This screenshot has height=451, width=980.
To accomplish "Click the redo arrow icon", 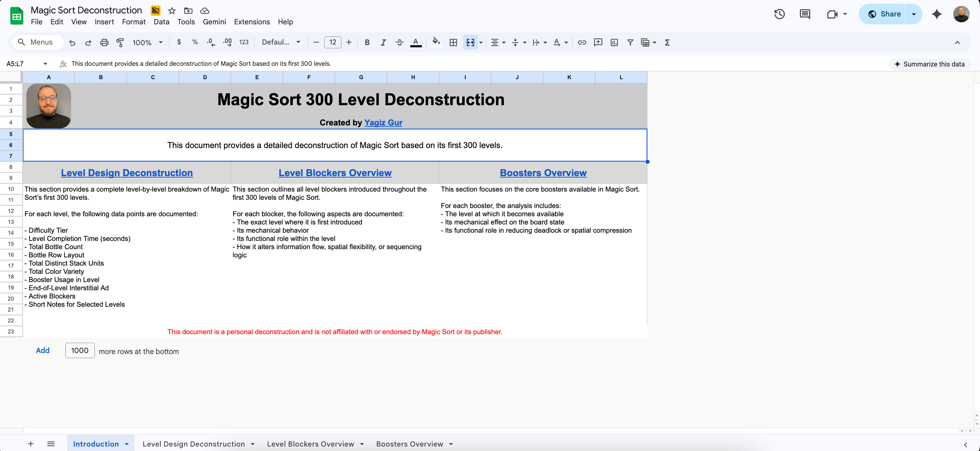I will (x=88, y=42).
